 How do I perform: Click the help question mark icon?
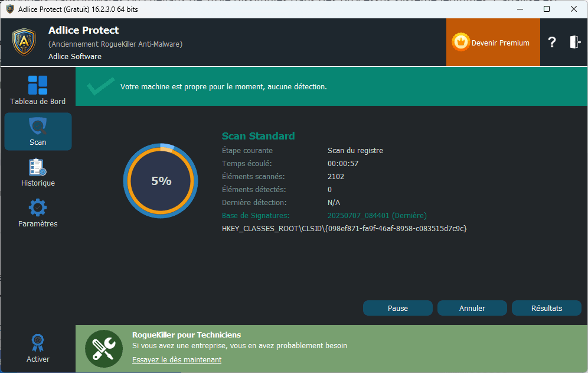click(x=551, y=42)
